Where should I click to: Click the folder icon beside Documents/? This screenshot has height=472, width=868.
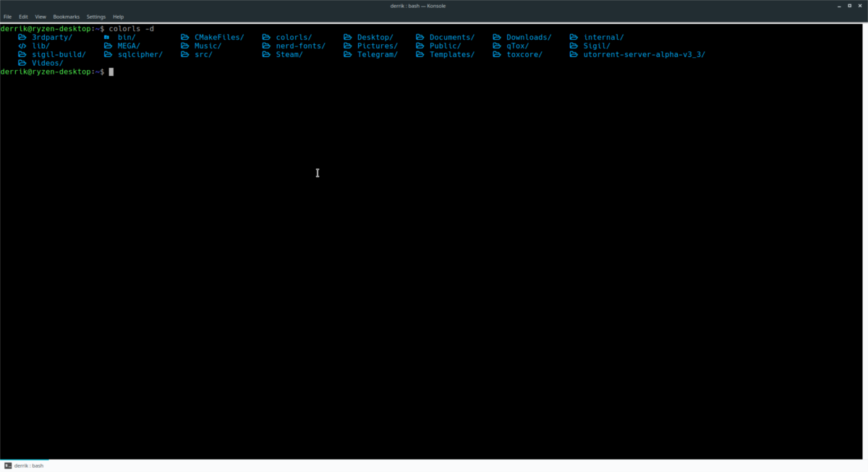point(420,38)
